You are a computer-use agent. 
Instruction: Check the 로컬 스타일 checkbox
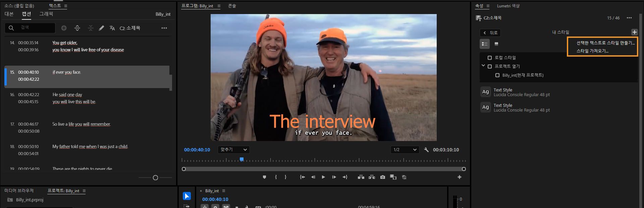point(490,58)
